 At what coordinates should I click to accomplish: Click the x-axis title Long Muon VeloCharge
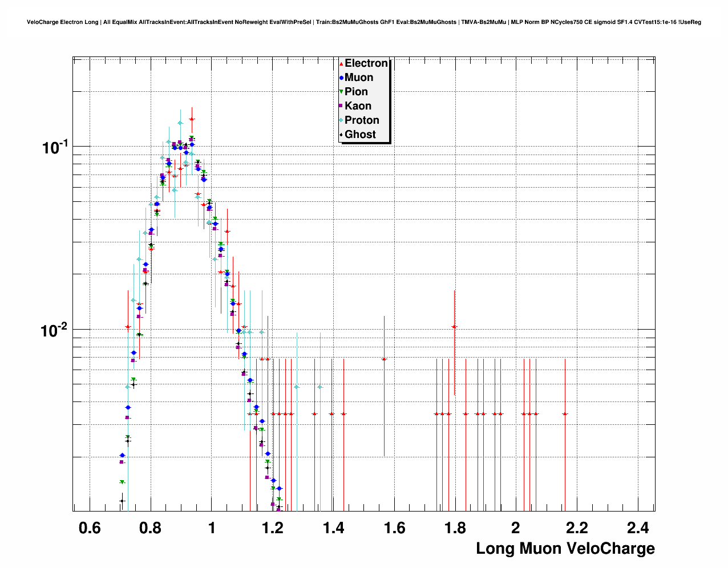coord(565,549)
